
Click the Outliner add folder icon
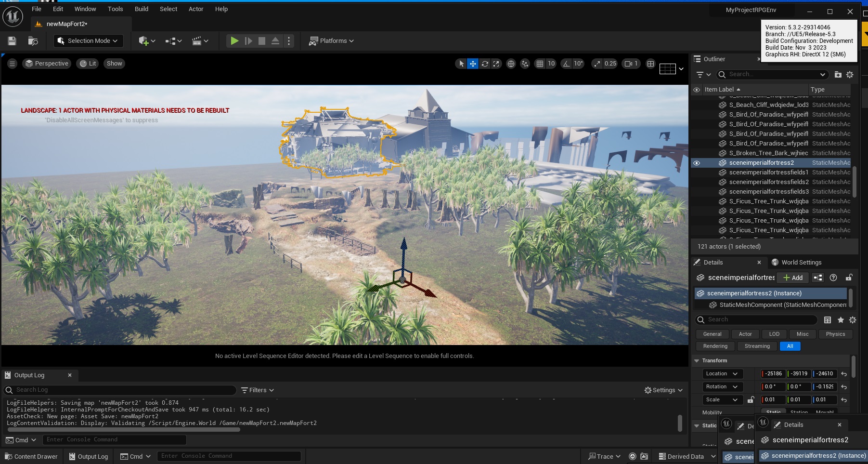(838, 74)
